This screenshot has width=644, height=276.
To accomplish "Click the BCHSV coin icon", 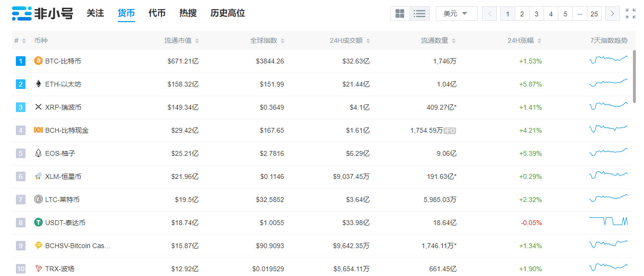I will pos(38,246).
